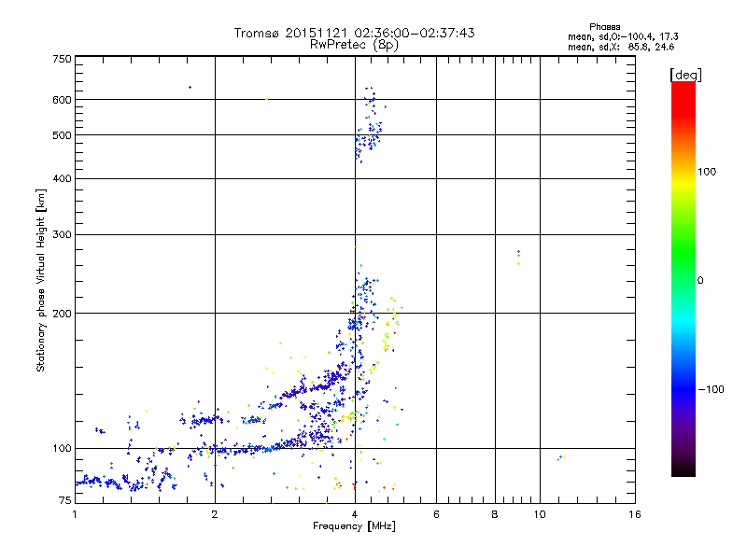
Task: Click the Frequency [MHz] axis label
Action: 354,526
